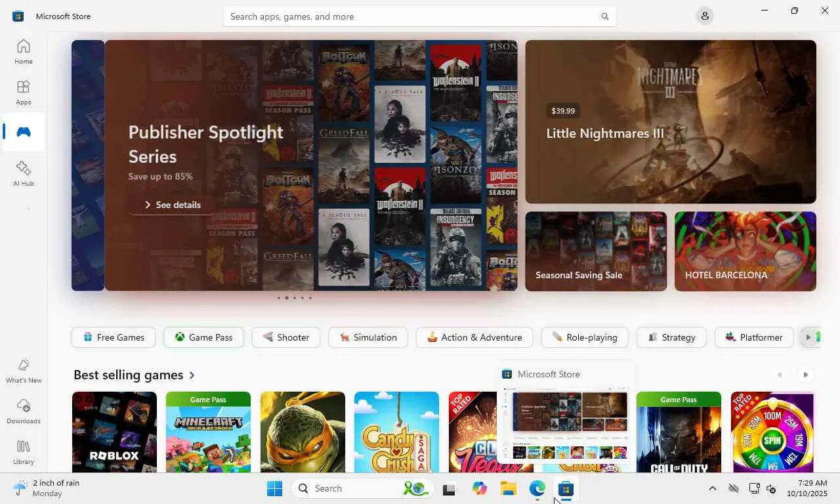Viewport: 840px width, 504px height.
Task: Launch Copilot from the taskbar
Action: (480, 488)
